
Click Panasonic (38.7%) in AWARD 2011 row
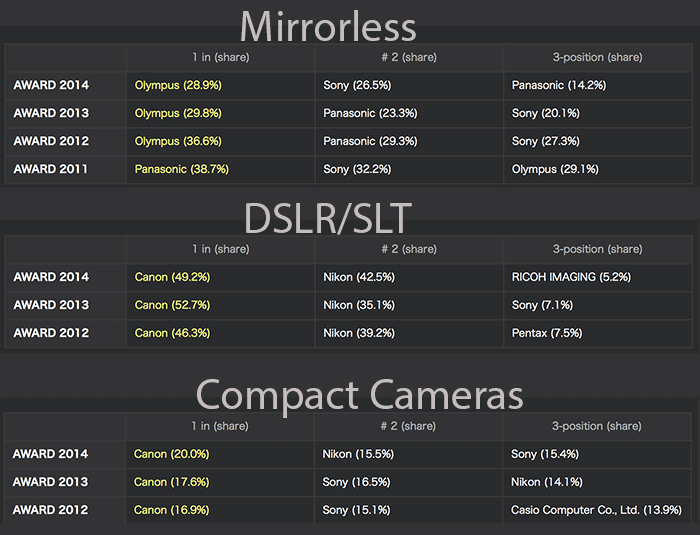point(181,169)
